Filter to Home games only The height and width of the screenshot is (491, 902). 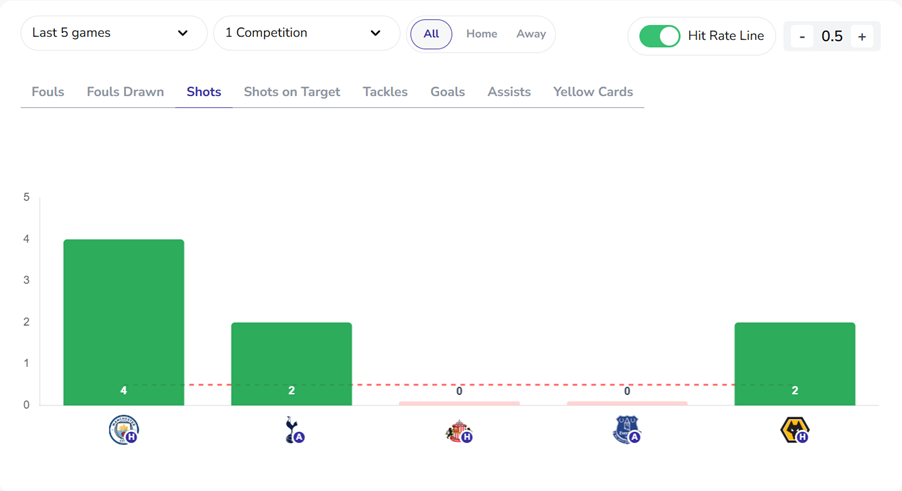pyautogui.click(x=481, y=34)
